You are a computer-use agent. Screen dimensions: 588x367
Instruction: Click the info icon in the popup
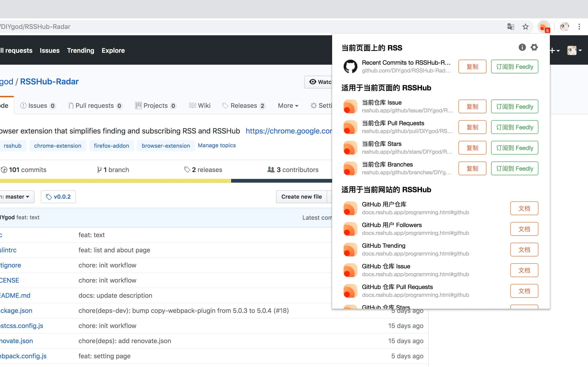coord(522,47)
